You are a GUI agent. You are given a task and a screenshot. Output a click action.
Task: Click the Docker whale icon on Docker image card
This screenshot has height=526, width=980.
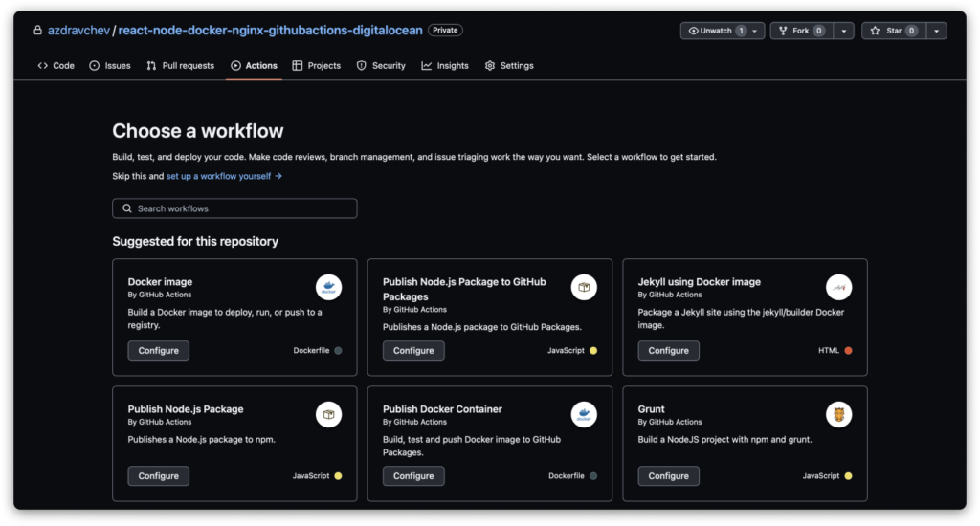point(328,287)
